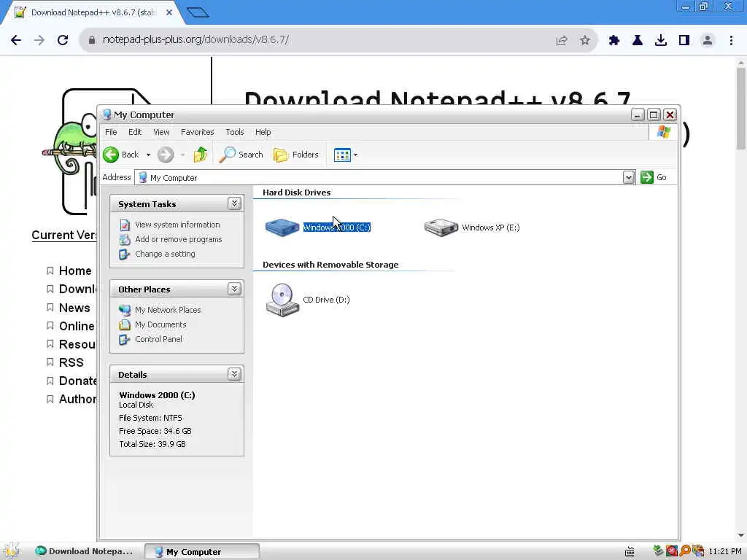
Task: Open the View menu in My Computer
Action: [161, 132]
